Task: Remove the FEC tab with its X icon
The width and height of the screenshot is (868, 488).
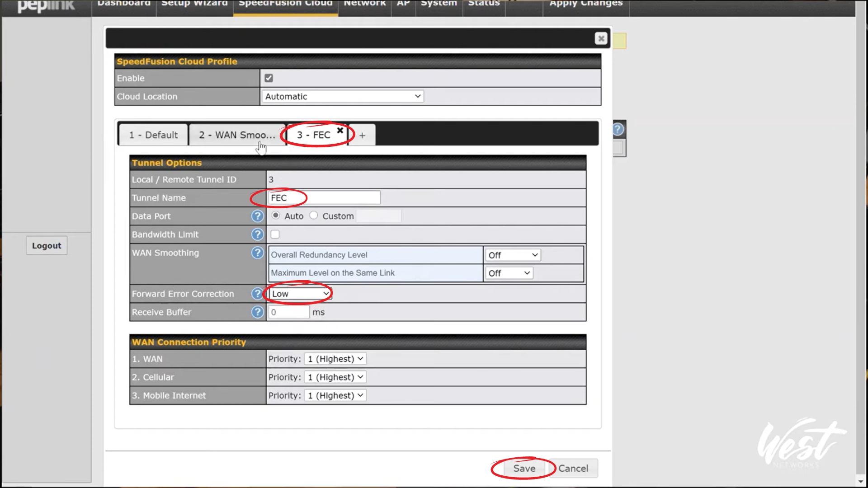Action: 340,130
